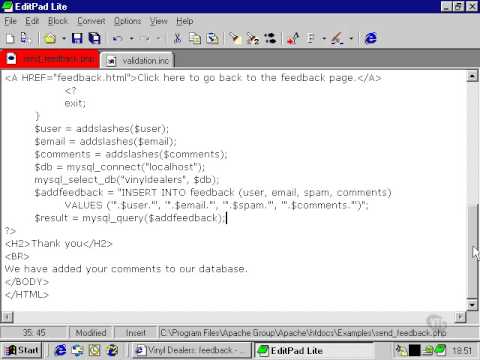Click the horizontal scrollbar right arrow
The height and width of the screenshot is (360, 480).
460,317
